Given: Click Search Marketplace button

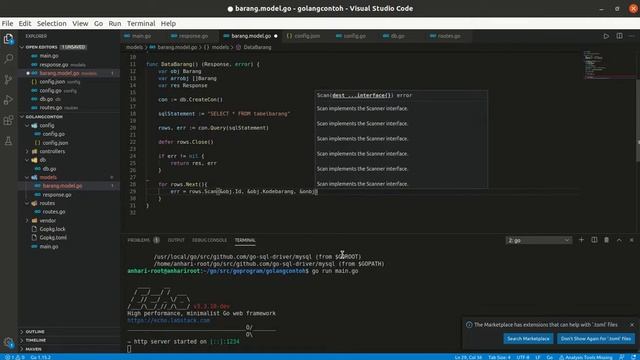Looking at the screenshot, I should [x=528, y=338].
